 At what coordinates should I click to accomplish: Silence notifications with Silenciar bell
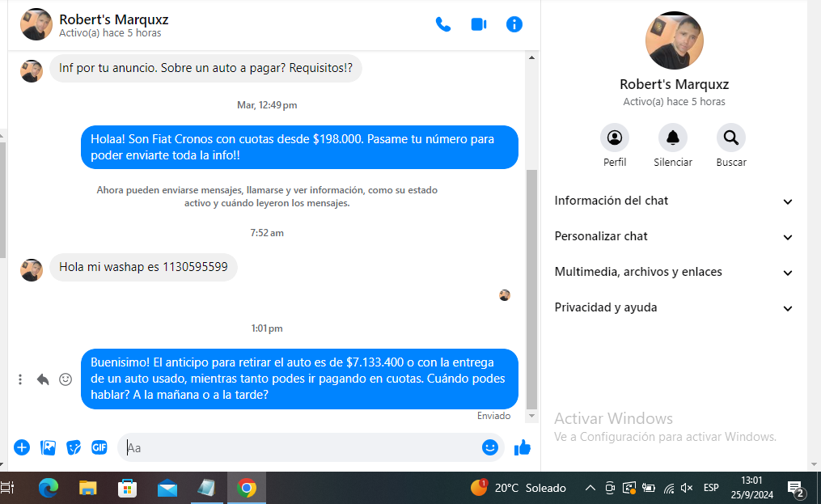click(x=672, y=138)
